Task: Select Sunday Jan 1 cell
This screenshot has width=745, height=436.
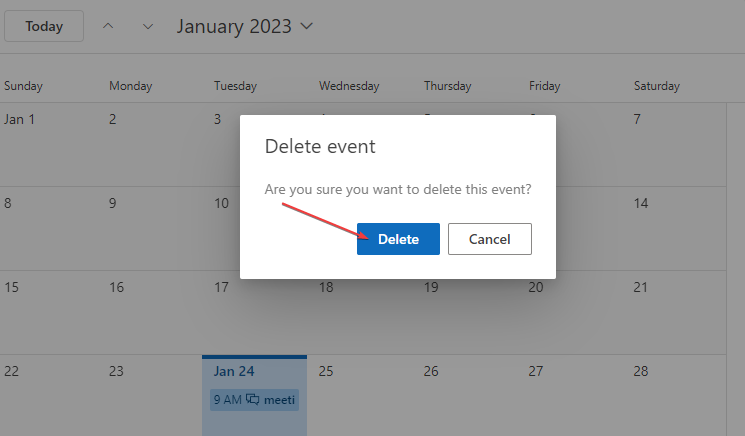Action: [20, 120]
